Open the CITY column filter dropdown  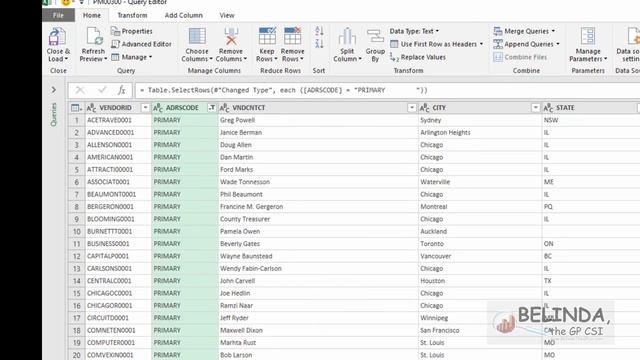coord(536,108)
